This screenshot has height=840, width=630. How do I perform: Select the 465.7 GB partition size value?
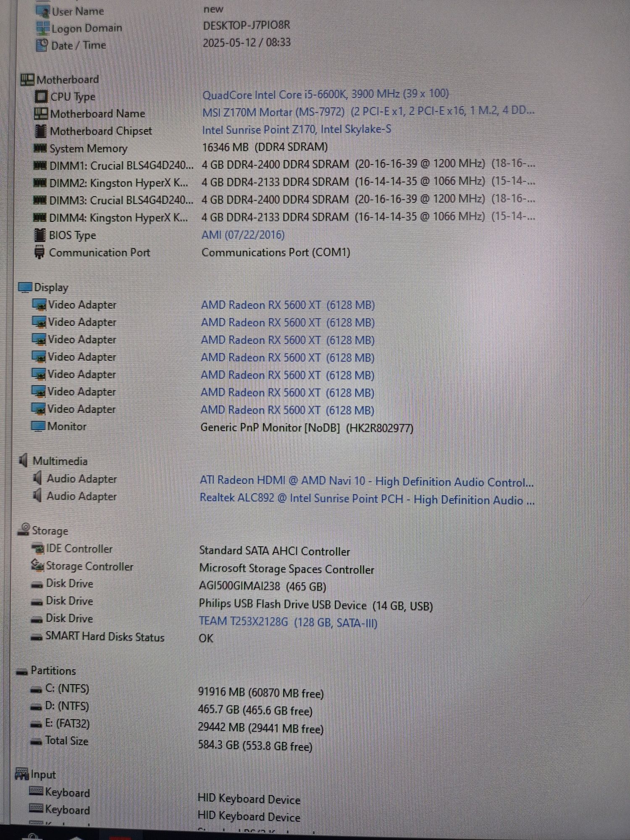[x=255, y=711]
